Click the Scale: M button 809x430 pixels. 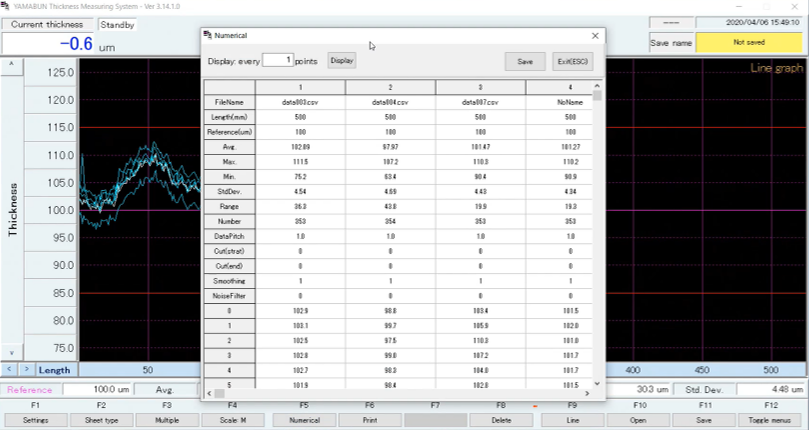233,421
